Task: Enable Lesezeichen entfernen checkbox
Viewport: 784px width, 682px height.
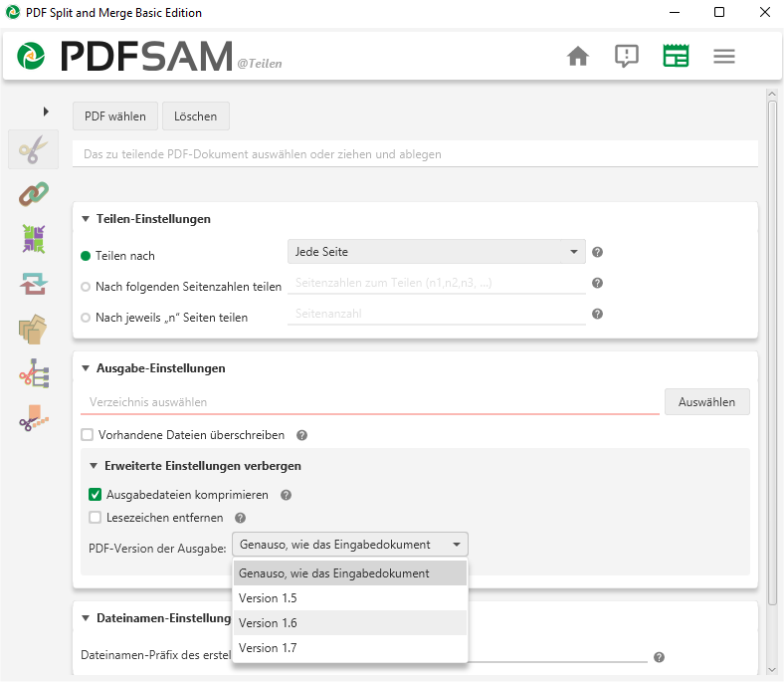Action: click(x=95, y=518)
